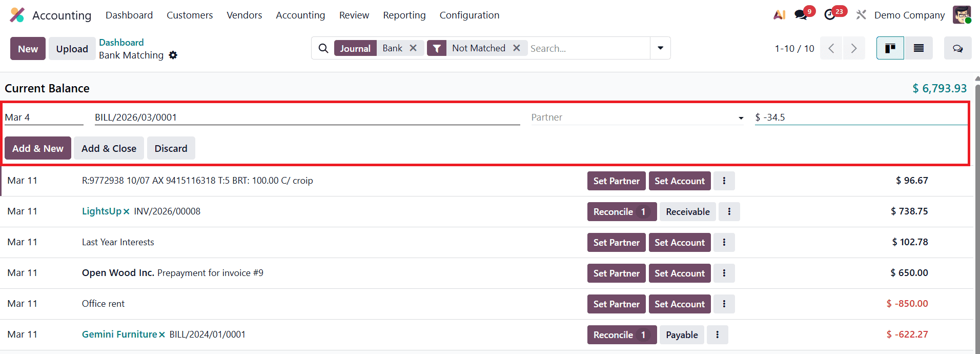
Task: Click Set Account on Open Wood Inc. row
Action: click(x=680, y=273)
